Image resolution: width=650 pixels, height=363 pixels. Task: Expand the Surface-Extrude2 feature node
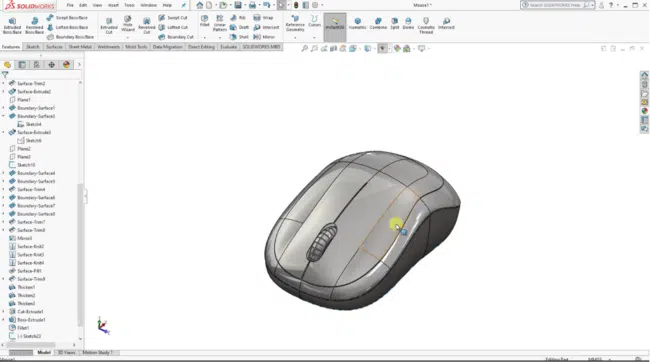point(3,92)
